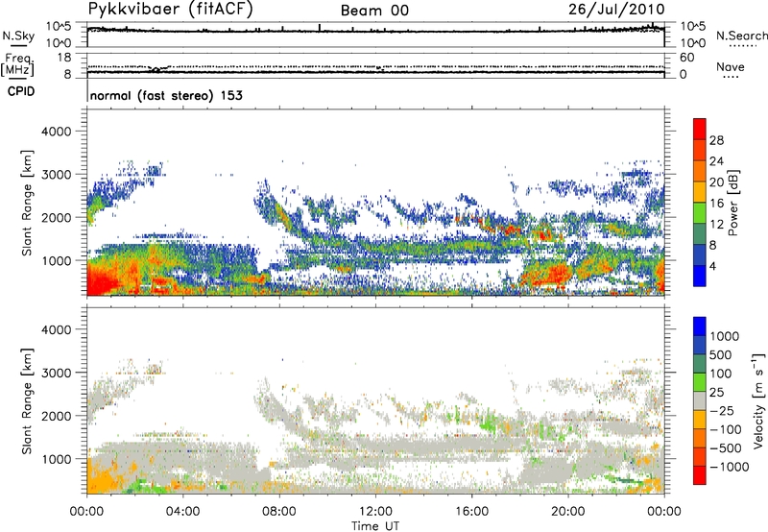
Task: Select the '20:00' time tick label
Action: pyautogui.click(x=567, y=512)
